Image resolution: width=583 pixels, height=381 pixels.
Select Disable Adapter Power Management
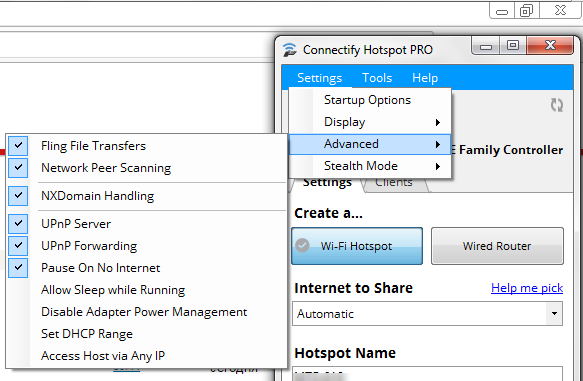point(146,311)
